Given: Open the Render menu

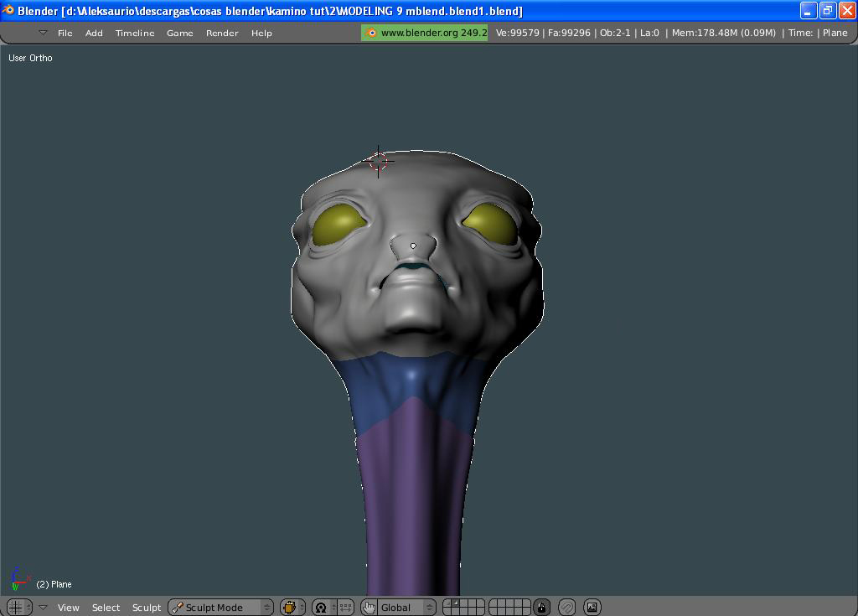Looking at the screenshot, I should (x=222, y=33).
